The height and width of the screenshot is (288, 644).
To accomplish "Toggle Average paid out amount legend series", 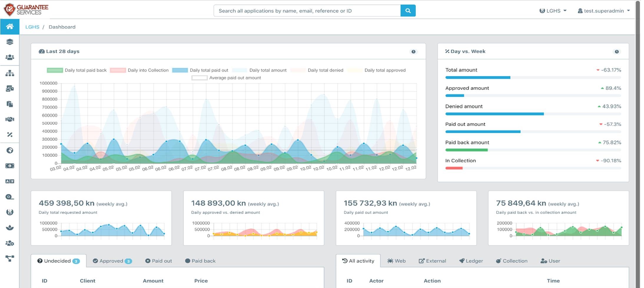I will click(x=226, y=78).
